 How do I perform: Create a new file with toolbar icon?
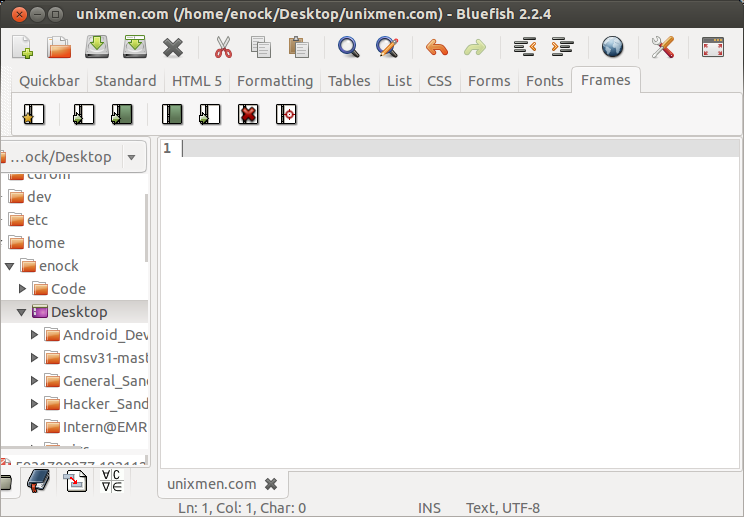pos(22,47)
